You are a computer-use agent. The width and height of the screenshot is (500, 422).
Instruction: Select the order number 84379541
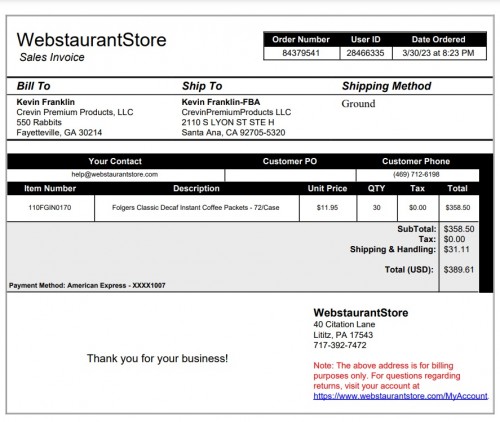pyautogui.click(x=301, y=53)
